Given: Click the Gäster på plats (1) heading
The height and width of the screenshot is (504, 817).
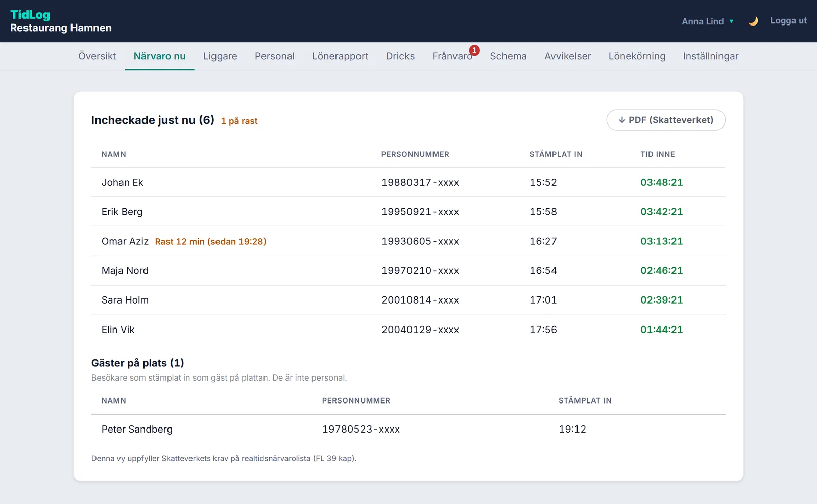Looking at the screenshot, I should click(x=138, y=363).
